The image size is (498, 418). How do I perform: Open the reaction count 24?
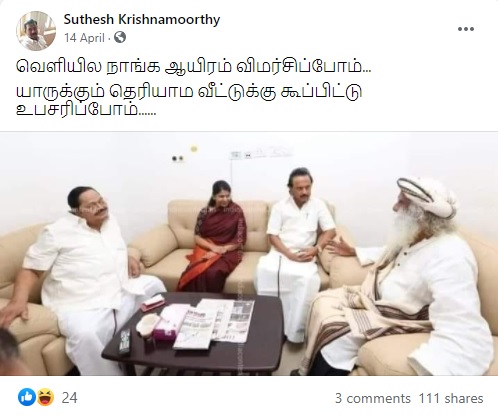69,398
